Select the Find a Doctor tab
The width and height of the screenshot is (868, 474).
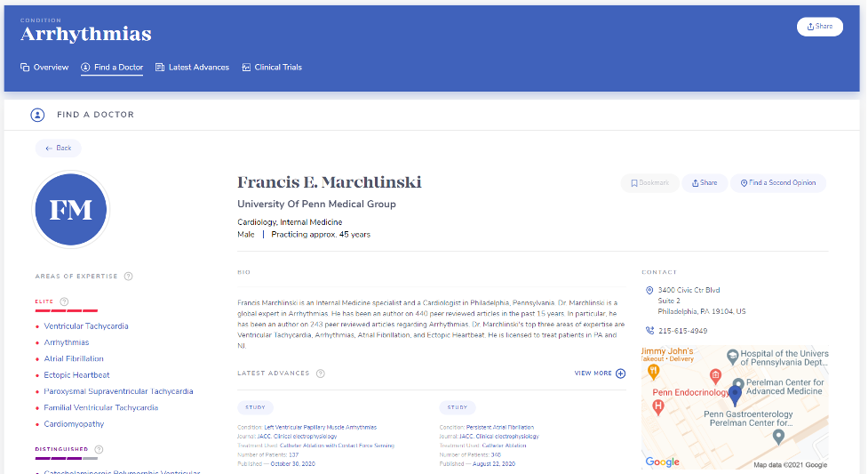pyautogui.click(x=112, y=67)
